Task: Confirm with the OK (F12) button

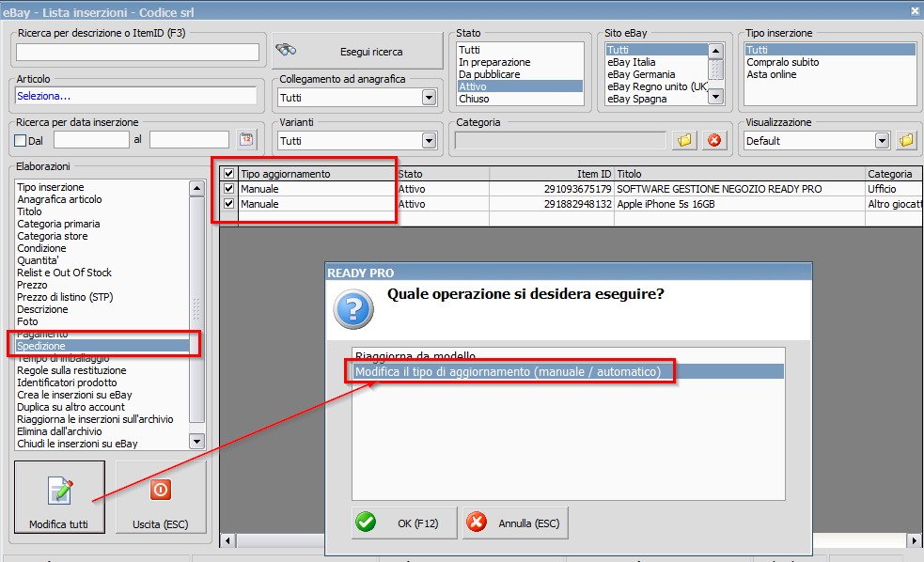Action: pyautogui.click(x=404, y=523)
